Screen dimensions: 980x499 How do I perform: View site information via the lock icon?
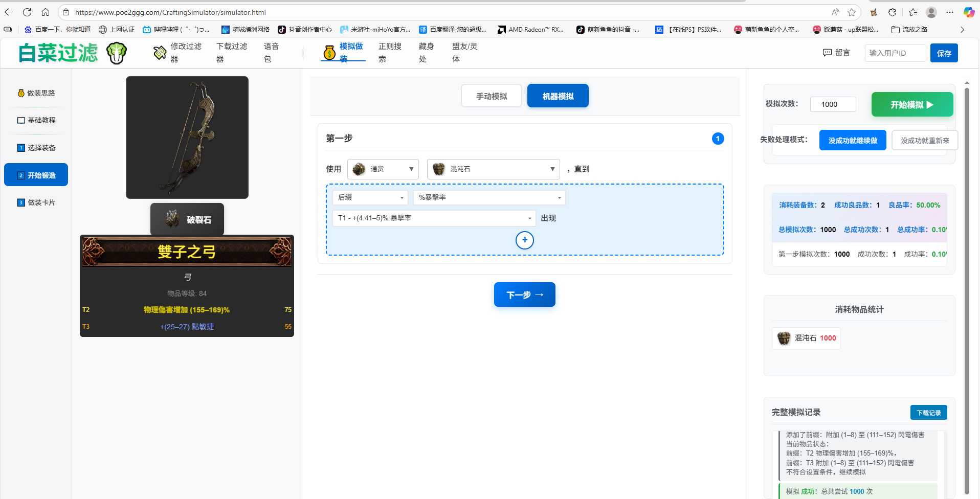(66, 12)
